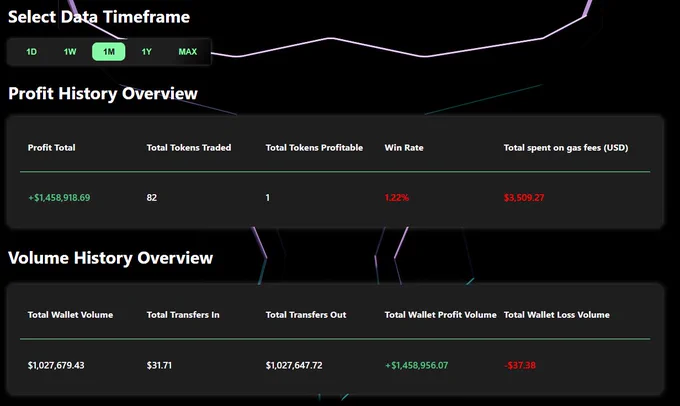Click the Total Tokens Traded value 82
This screenshot has width=680, height=406.
pyautogui.click(x=151, y=198)
